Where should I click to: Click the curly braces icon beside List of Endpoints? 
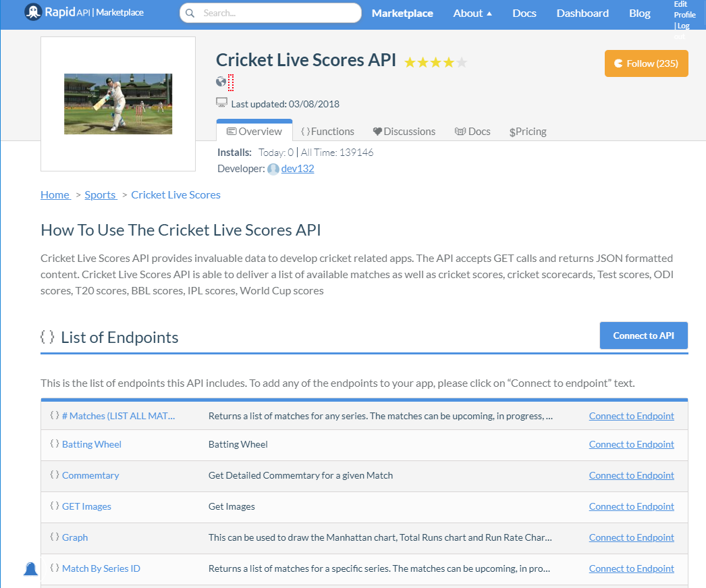(47, 337)
